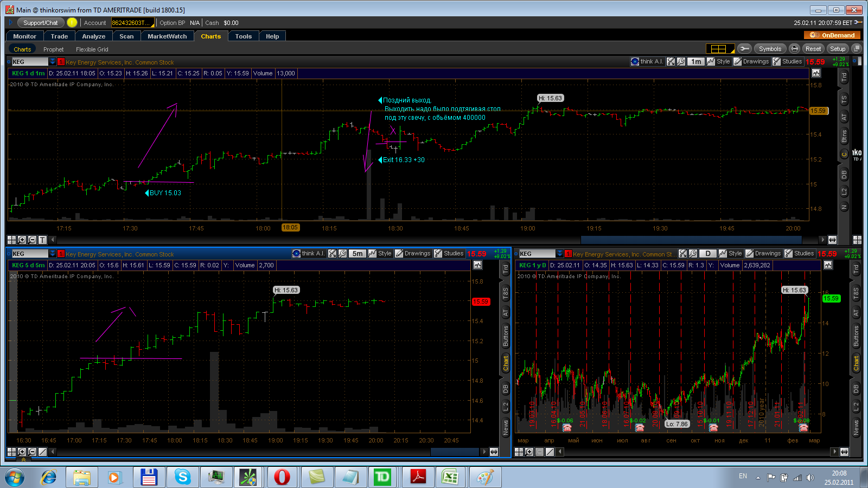Viewport: 868px width, 488px height.
Task: Click the crosshair pan icon below top chart
Action: 11,240
